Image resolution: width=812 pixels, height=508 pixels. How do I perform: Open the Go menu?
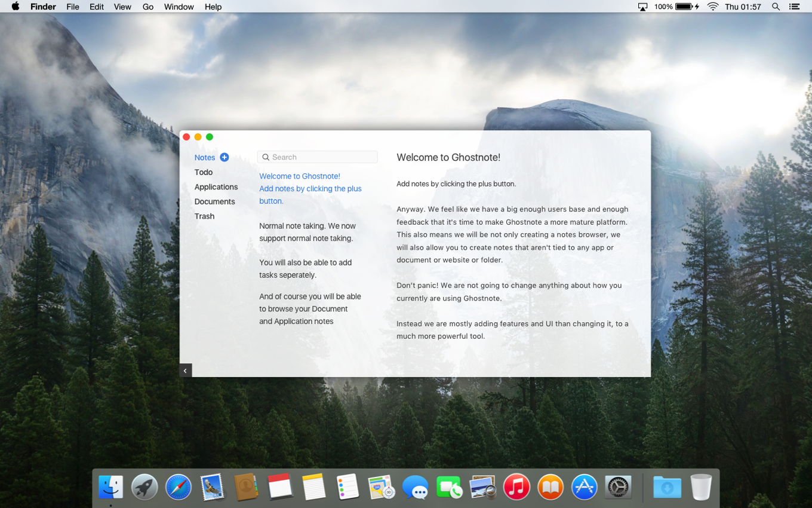tap(147, 7)
